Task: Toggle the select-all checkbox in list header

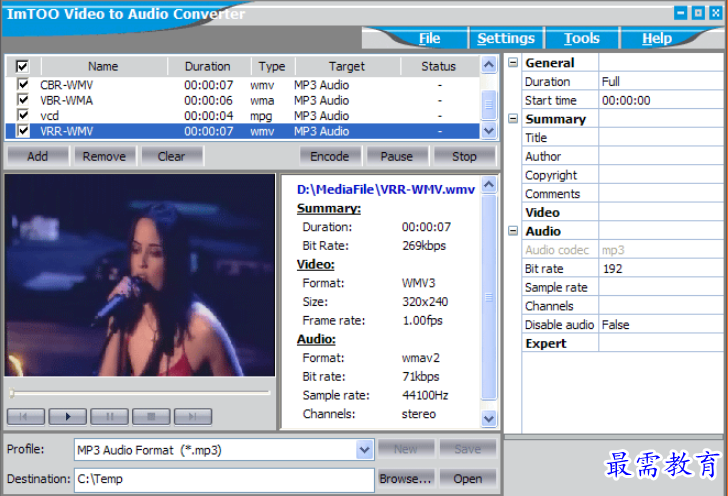Action: tap(22, 66)
